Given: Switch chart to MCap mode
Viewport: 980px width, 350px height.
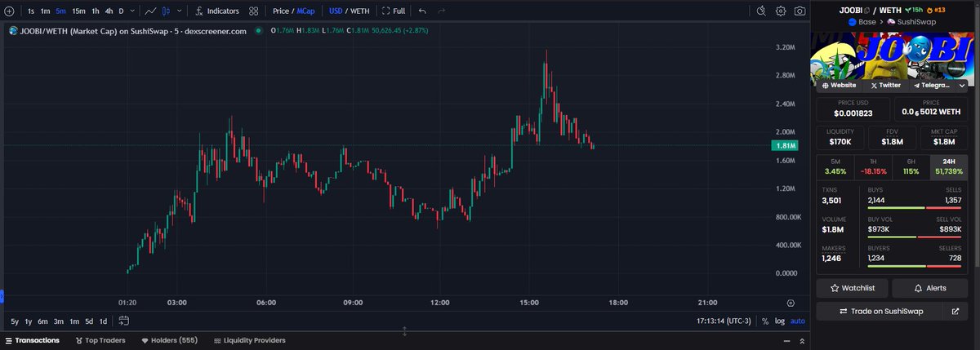Looking at the screenshot, I should (x=306, y=11).
